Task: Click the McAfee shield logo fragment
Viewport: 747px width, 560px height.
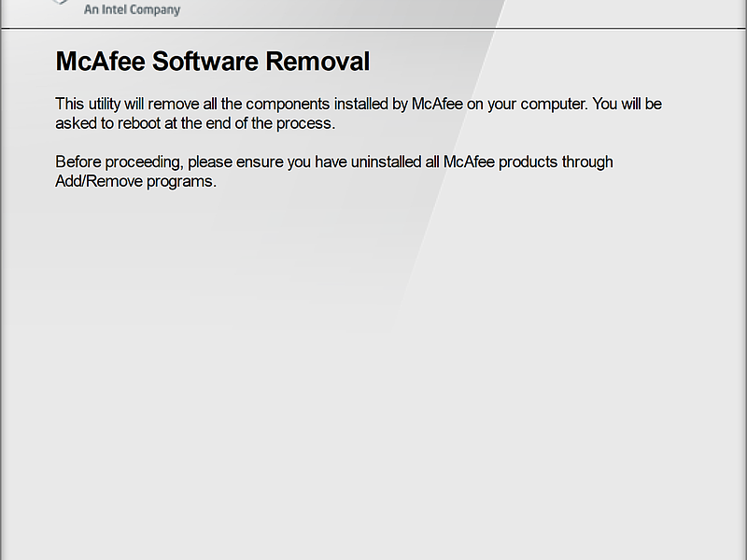Action: tap(60, 2)
